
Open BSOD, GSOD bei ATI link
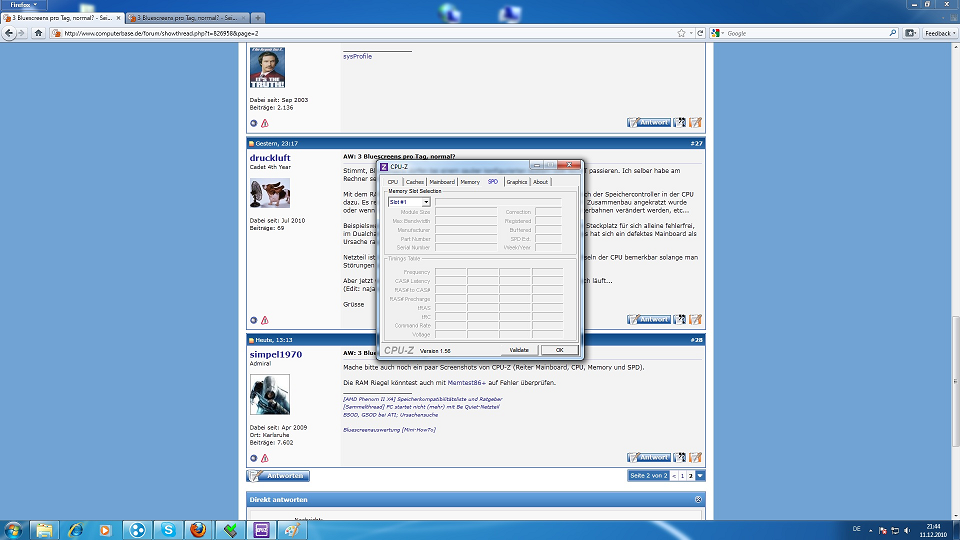[x=391, y=414]
